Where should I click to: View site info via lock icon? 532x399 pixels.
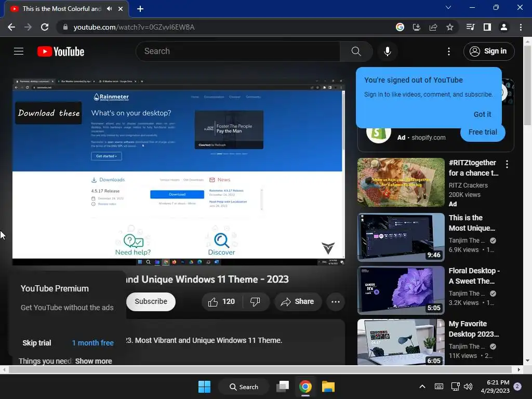coord(65,27)
